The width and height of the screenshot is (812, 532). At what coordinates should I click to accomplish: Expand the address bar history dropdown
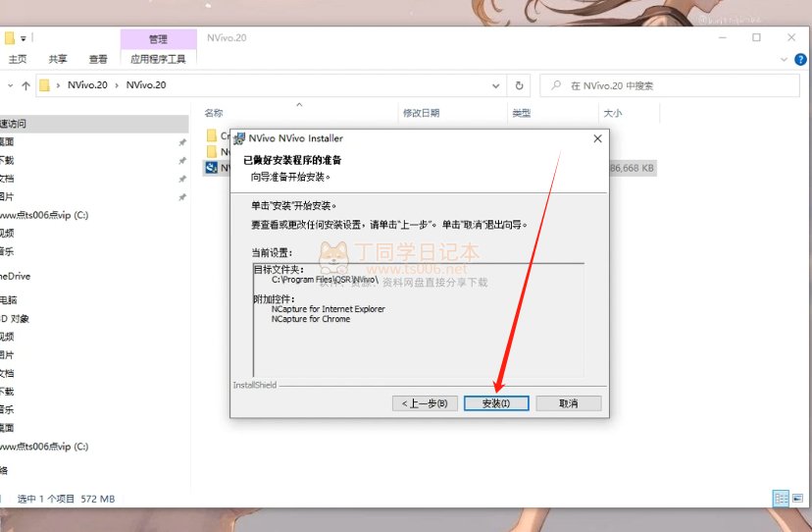(x=497, y=85)
